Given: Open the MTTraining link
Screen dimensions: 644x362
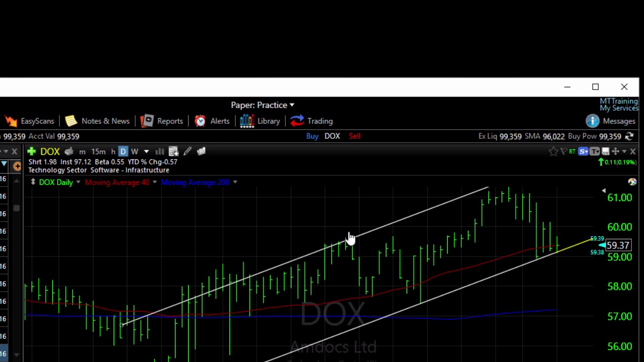Looking at the screenshot, I should pos(619,102).
